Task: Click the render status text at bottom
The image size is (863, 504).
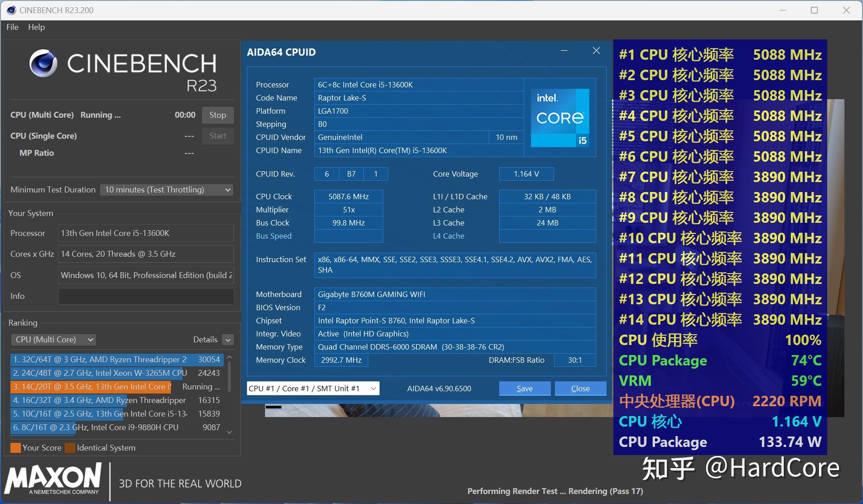Action: tap(555, 491)
